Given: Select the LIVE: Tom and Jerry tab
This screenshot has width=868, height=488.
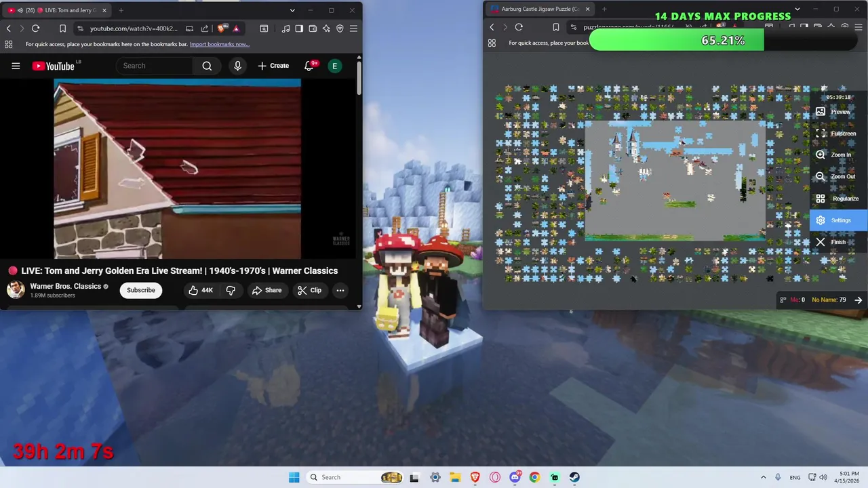Looking at the screenshot, I should pos(58,10).
